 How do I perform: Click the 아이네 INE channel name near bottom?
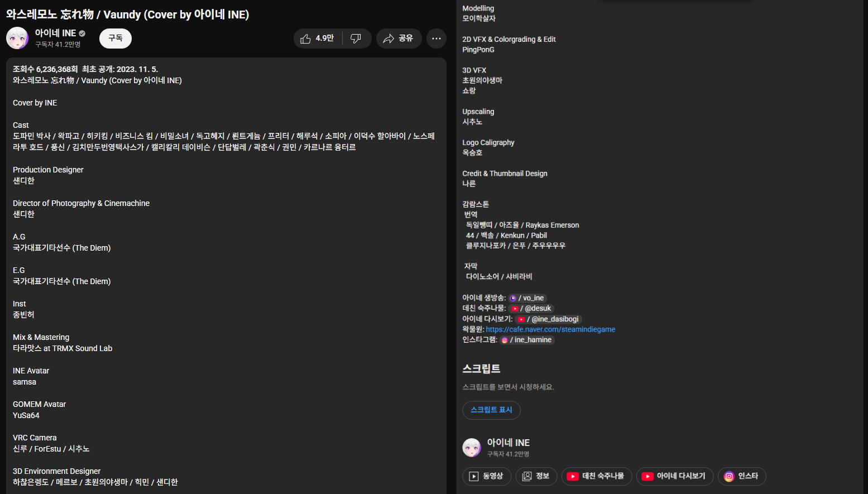tap(509, 443)
